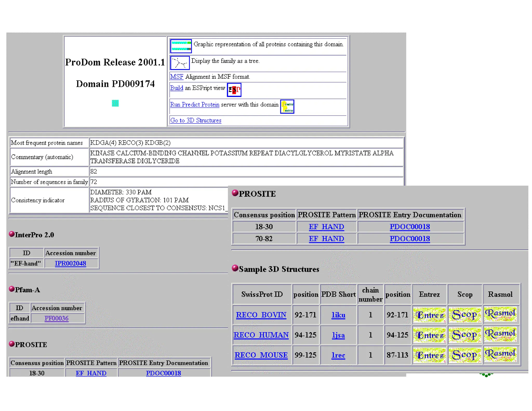The image size is (532, 411).
Task: Click the Run Predict Protein link
Action: pos(195,104)
